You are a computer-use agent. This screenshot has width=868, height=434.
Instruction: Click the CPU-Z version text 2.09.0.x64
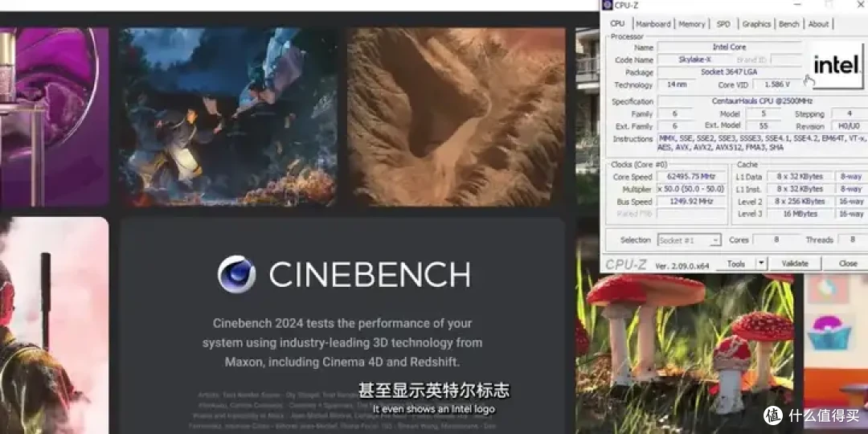(x=682, y=266)
